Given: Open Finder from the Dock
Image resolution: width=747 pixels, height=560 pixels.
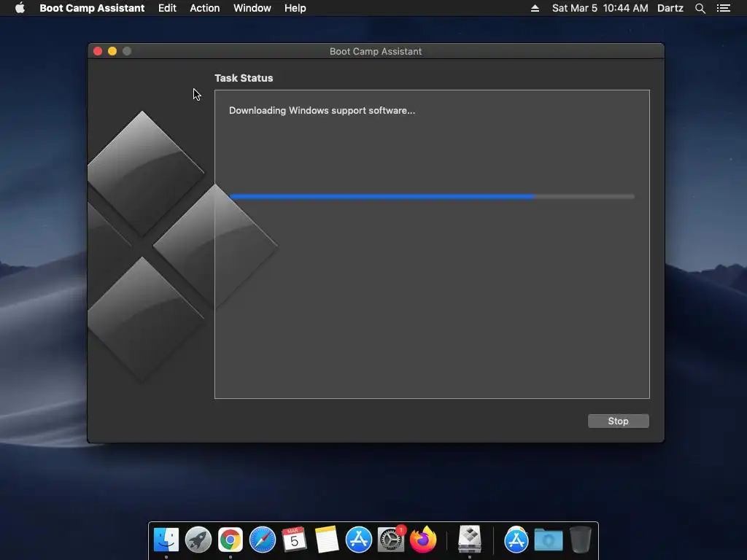Looking at the screenshot, I should pyautogui.click(x=166, y=540).
